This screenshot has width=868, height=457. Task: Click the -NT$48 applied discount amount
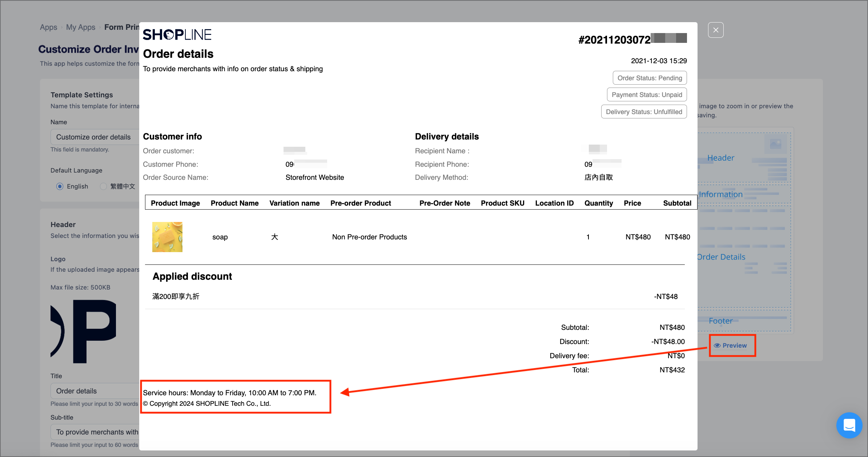[666, 296]
